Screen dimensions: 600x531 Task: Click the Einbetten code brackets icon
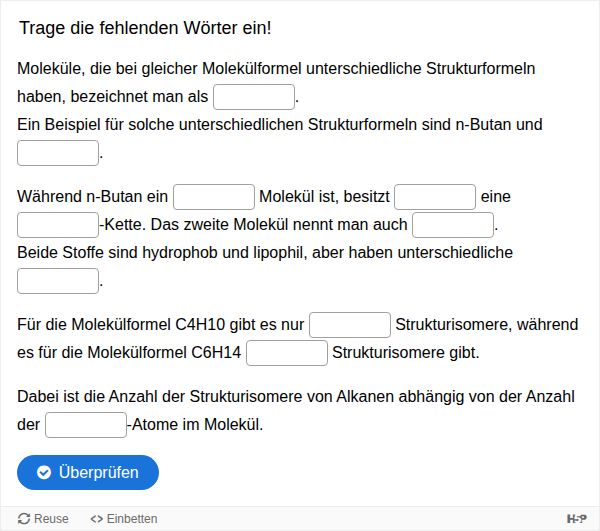point(96,519)
